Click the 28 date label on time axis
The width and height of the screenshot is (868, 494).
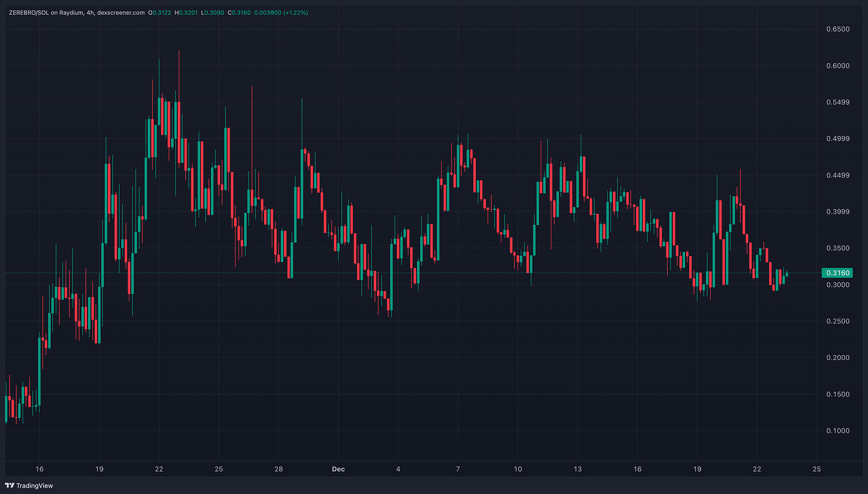[278, 470]
